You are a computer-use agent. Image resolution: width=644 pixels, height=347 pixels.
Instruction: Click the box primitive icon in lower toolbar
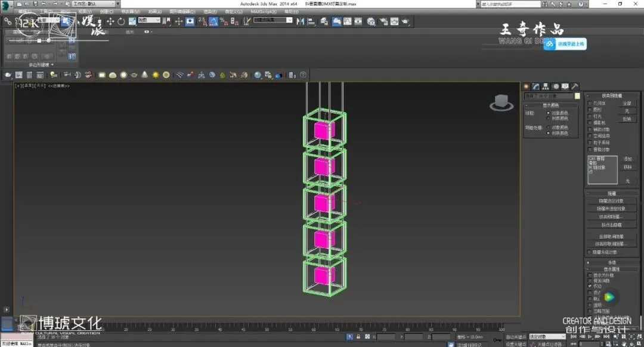point(102,75)
